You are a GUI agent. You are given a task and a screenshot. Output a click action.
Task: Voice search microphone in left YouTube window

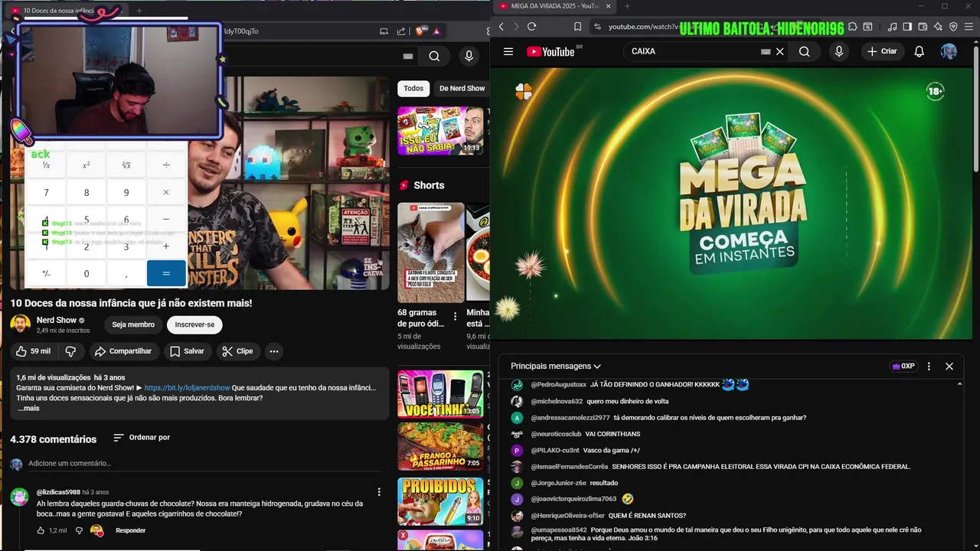[469, 56]
